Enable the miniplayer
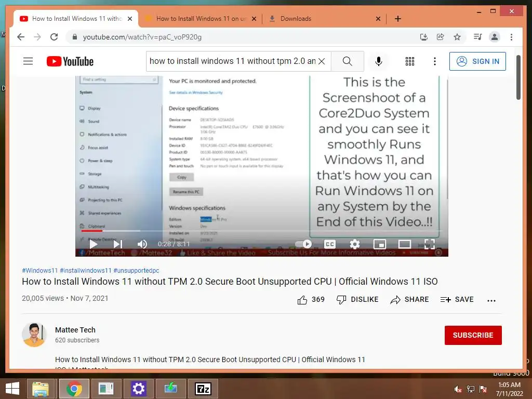Screen dimensions: 532x399 [x=380, y=244]
